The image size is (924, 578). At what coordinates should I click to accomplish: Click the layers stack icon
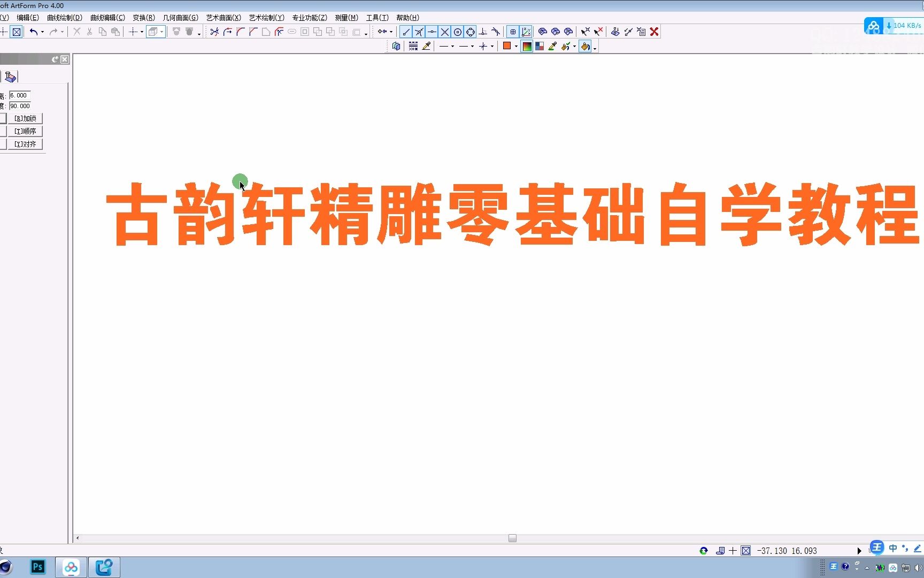pos(396,46)
